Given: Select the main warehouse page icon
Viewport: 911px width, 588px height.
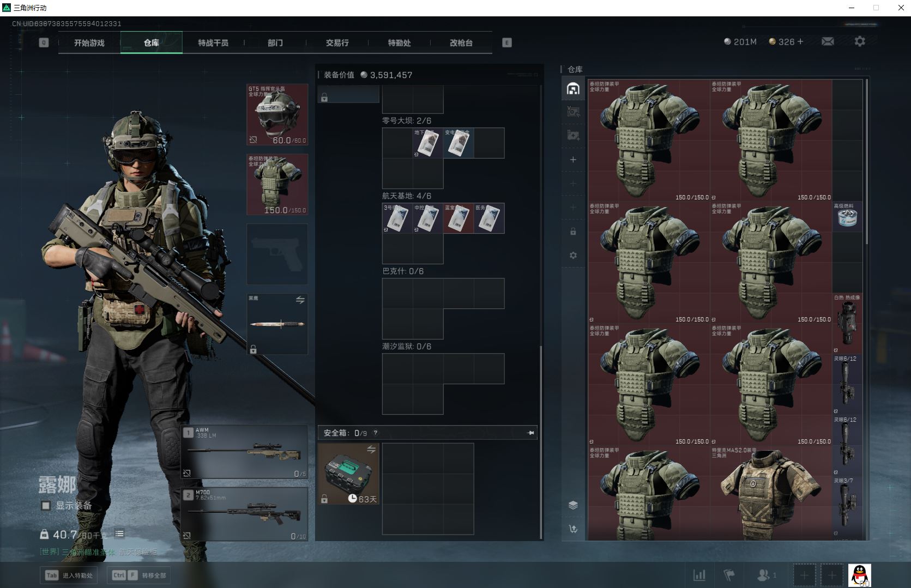Looking at the screenshot, I should pos(573,88).
